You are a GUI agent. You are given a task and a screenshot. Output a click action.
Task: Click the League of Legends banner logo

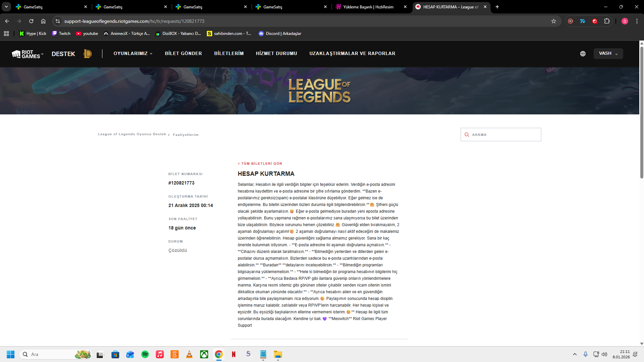(319, 91)
